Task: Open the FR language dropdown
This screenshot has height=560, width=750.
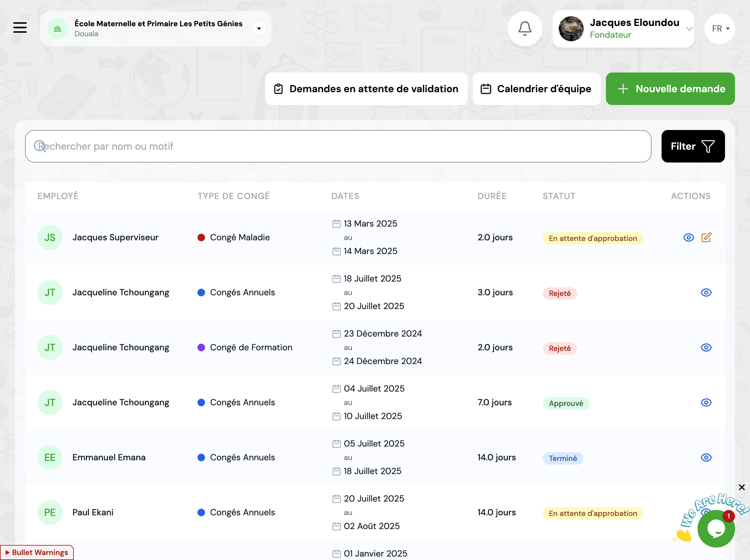Action: (720, 29)
